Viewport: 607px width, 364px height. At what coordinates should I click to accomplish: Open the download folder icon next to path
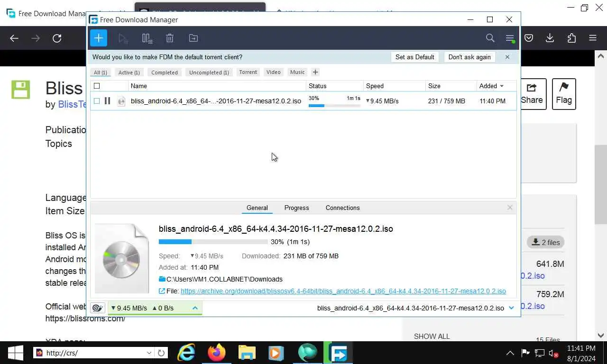[x=162, y=279]
